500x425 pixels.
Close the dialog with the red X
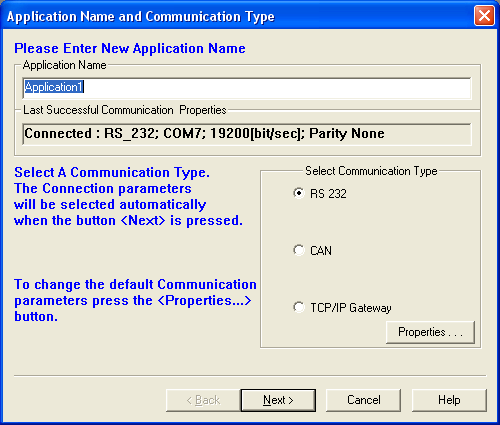coord(484,16)
